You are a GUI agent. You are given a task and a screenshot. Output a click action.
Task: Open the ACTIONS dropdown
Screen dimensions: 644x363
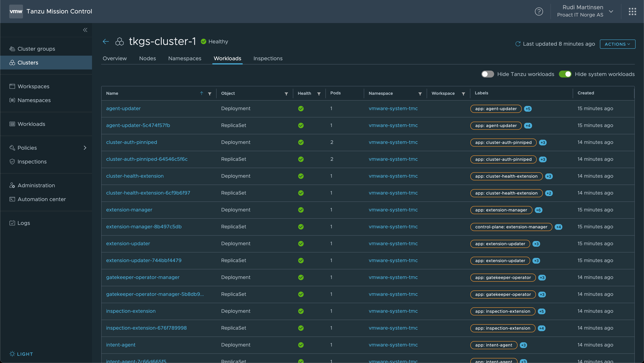click(x=618, y=44)
